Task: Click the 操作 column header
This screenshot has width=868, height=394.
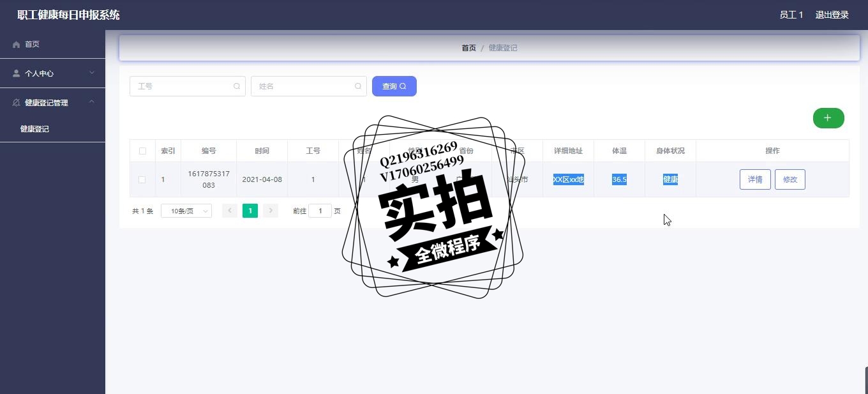Action: click(772, 151)
